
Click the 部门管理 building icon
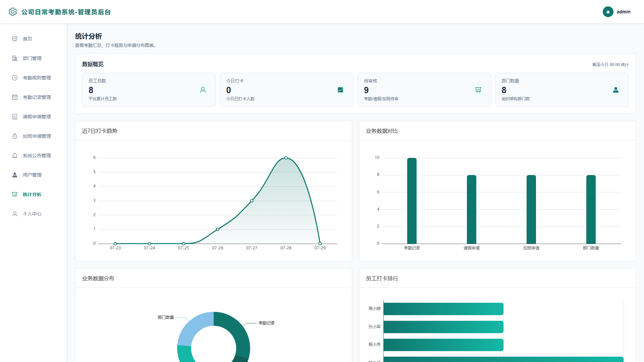click(x=15, y=58)
